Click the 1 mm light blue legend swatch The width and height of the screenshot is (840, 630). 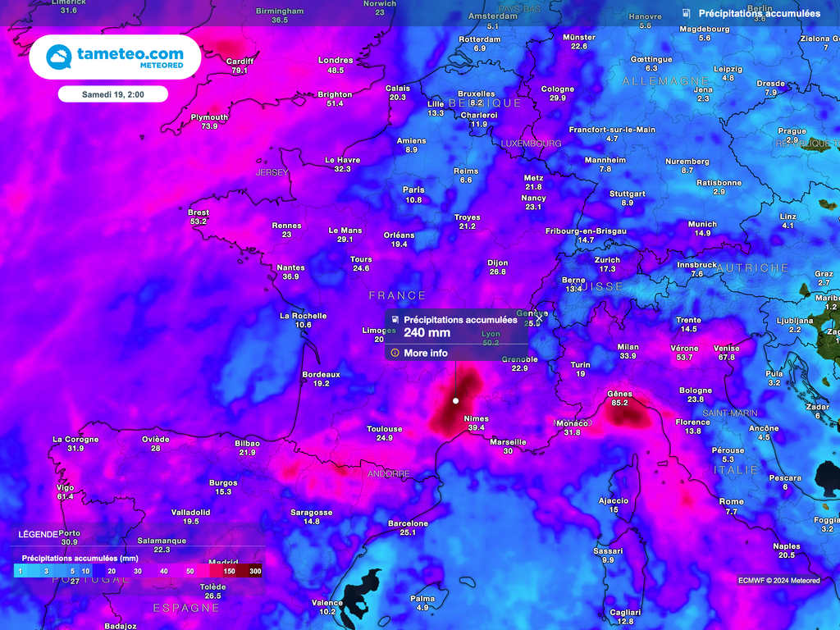tap(21, 571)
